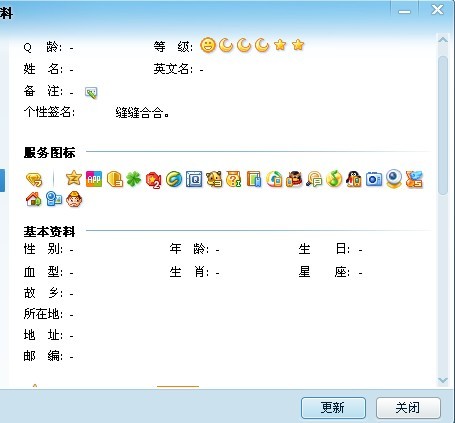Screen dimensions: 455x423
Task: Click the blue webcam with picture icon
Action: pyautogui.click(x=54, y=199)
